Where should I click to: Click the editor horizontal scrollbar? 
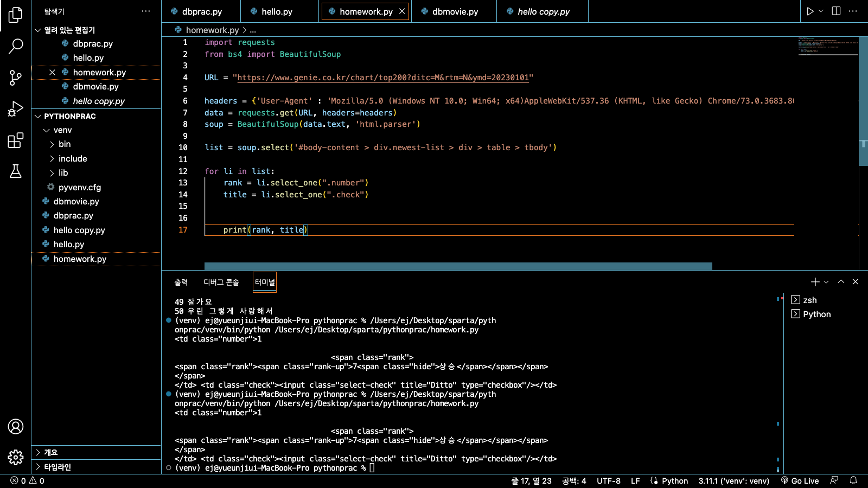[458, 266]
